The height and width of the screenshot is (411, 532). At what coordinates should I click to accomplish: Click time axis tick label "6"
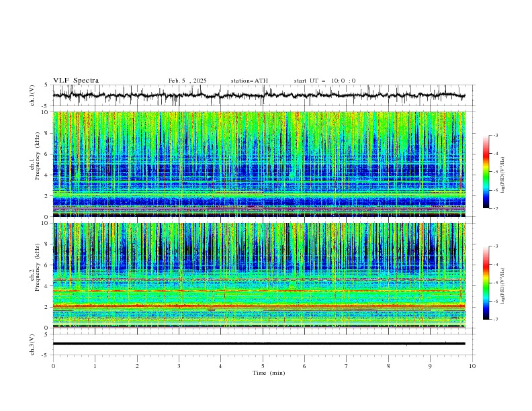[305, 366]
